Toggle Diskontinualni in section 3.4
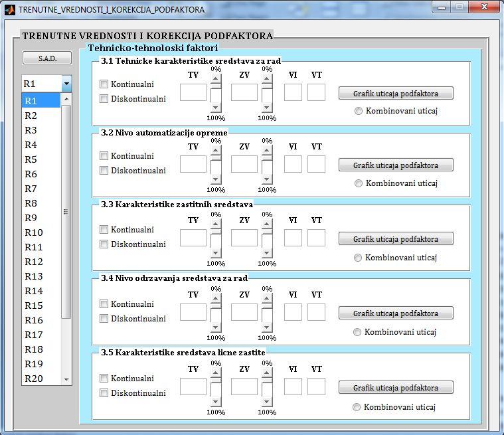Image resolution: width=504 pixels, height=435 pixels. point(104,319)
